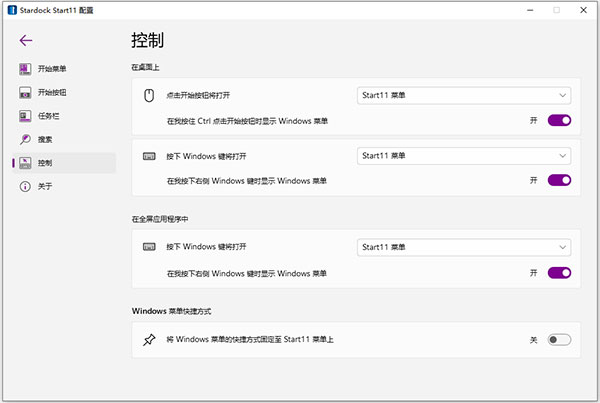This screenshot has height=403, width=600.
Task: Click the 关于 info icon
Action: pos(24,186)
